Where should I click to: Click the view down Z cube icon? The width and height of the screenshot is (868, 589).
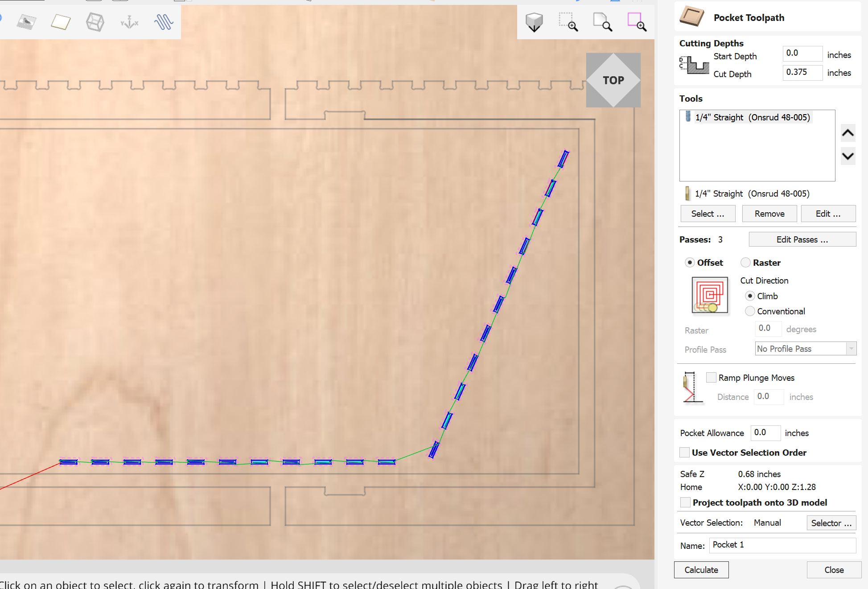point(534,21)
